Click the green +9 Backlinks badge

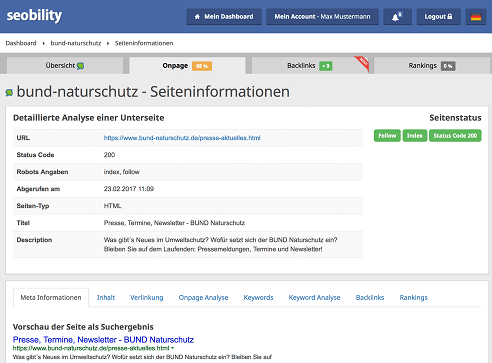[x=326, y=66]
